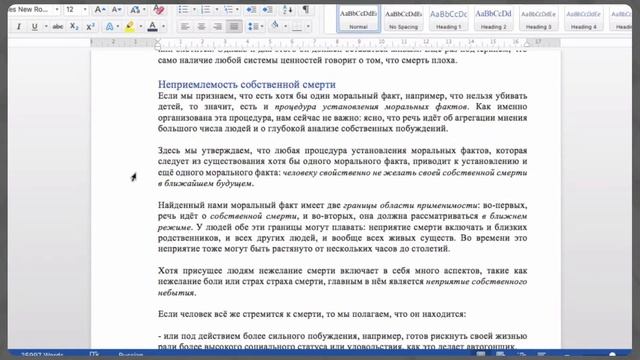Click the Russian language indicator
The height and width of the screenshot is (360, 640).
click(x=131, y=355)
